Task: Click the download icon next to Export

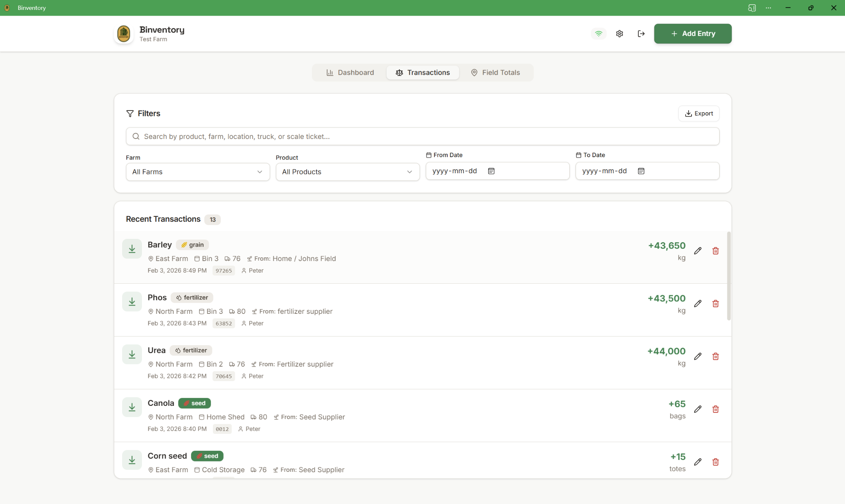Action: point(688,113)
